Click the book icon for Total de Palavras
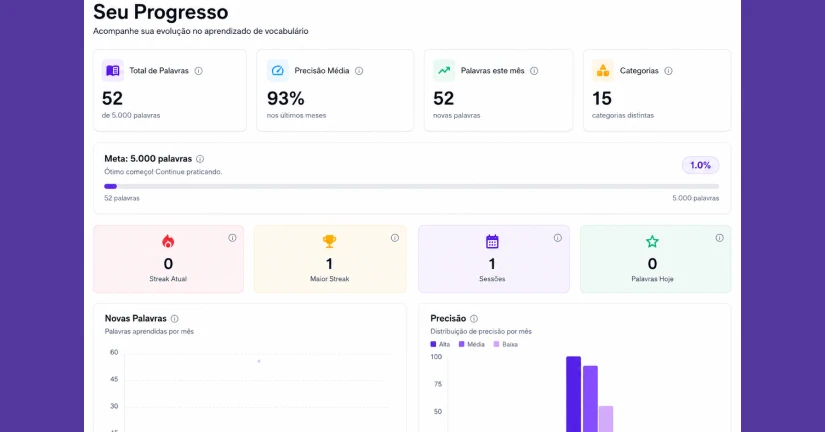This screenshot has height=432, width=825. point(113,71)
